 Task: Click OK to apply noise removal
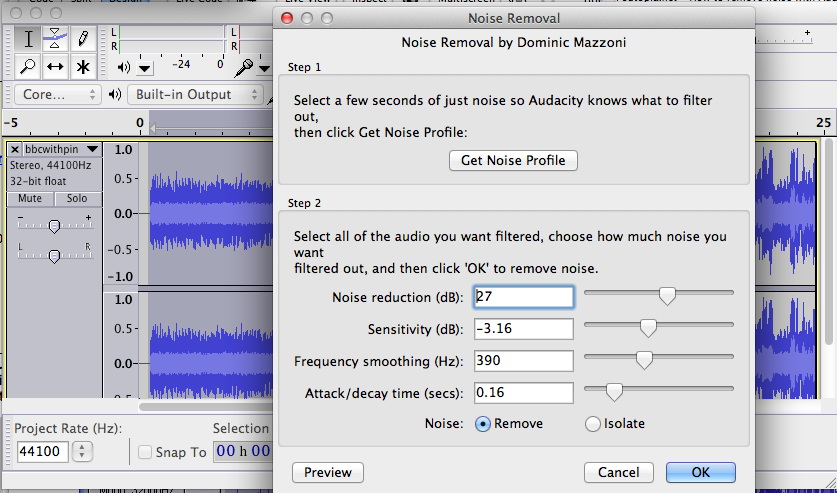click(x=700, y=472)
